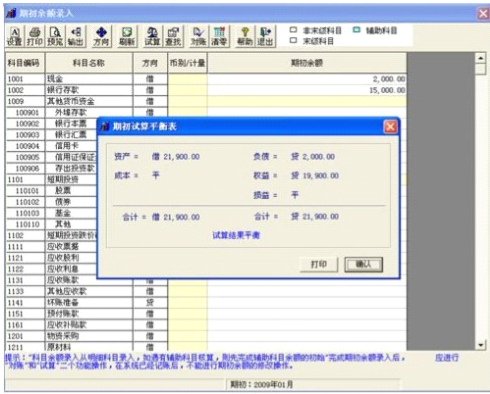Click the 打印 printer toolbar icon
The width and height of the screenshot is (490, 394).
(x=35, y=36)
